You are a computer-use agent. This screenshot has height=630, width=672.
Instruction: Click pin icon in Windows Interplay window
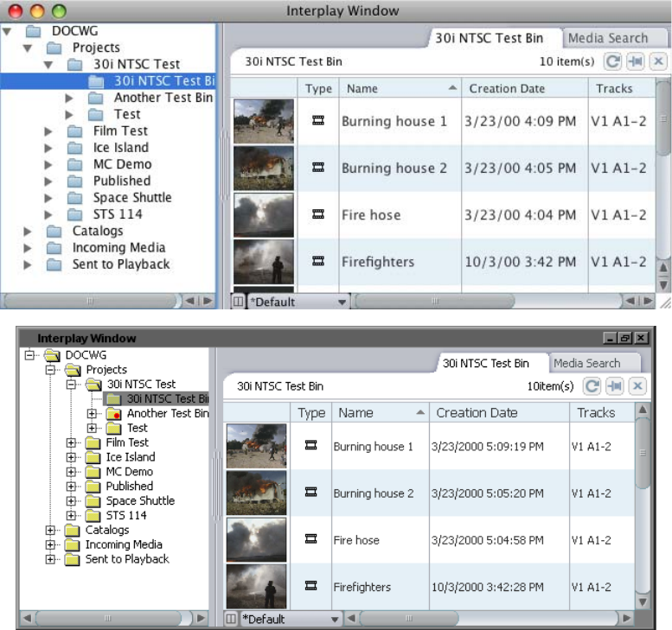(615, 386)
